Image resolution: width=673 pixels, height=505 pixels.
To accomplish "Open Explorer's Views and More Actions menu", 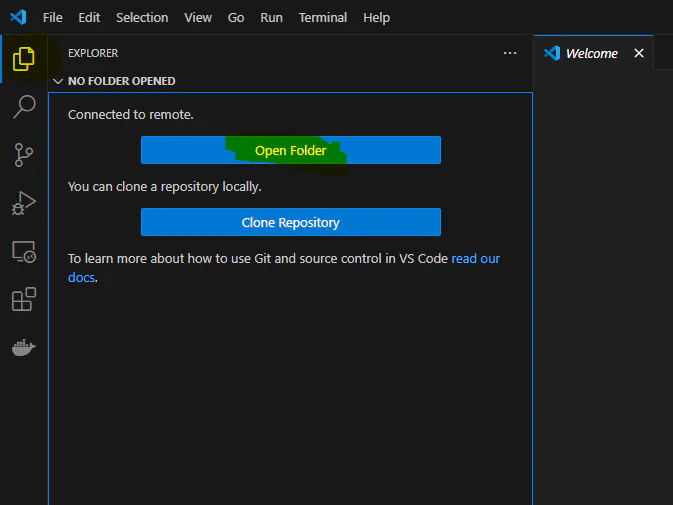I will click(510, 53).
